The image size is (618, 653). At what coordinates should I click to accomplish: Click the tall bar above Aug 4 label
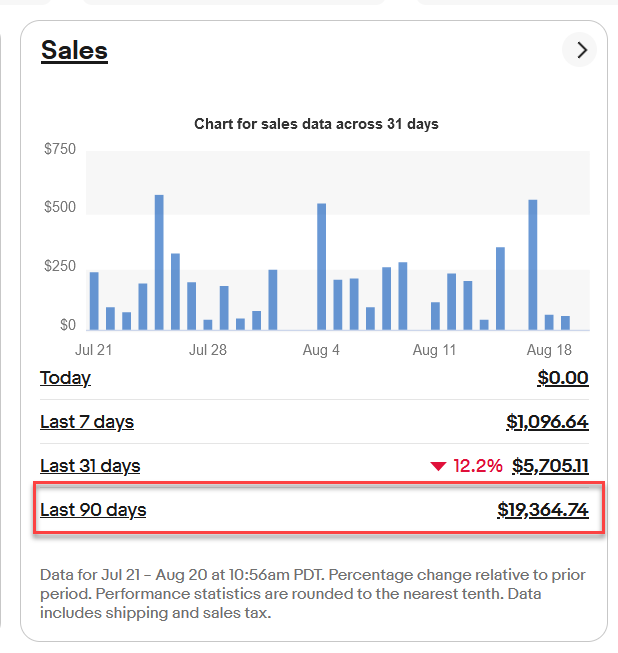coord(321,266)
